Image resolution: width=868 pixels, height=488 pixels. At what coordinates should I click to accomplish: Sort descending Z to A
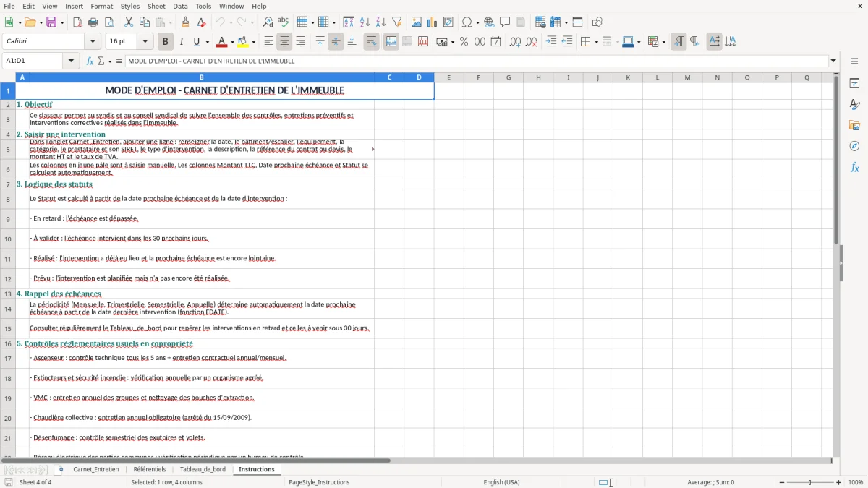tap(380, 22)
